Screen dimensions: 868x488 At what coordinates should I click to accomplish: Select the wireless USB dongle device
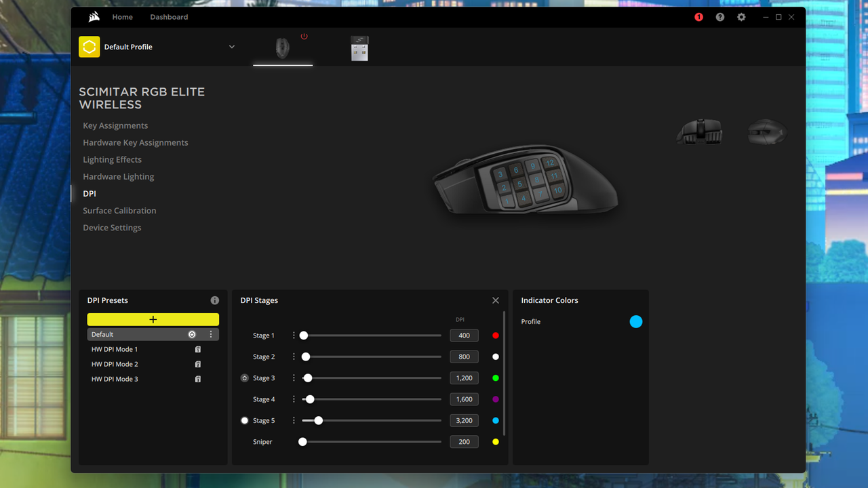pyautogui.click(x=359, y=48)
